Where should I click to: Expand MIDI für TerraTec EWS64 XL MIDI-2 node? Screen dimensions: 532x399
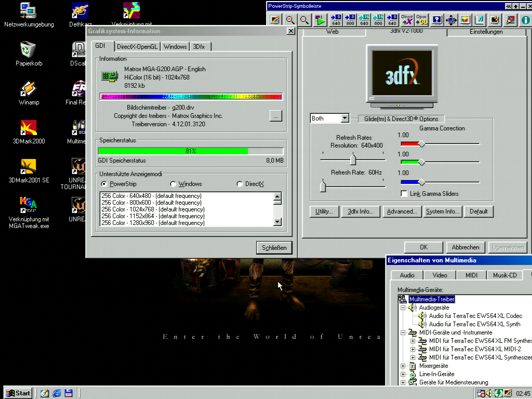coord(413,349)
